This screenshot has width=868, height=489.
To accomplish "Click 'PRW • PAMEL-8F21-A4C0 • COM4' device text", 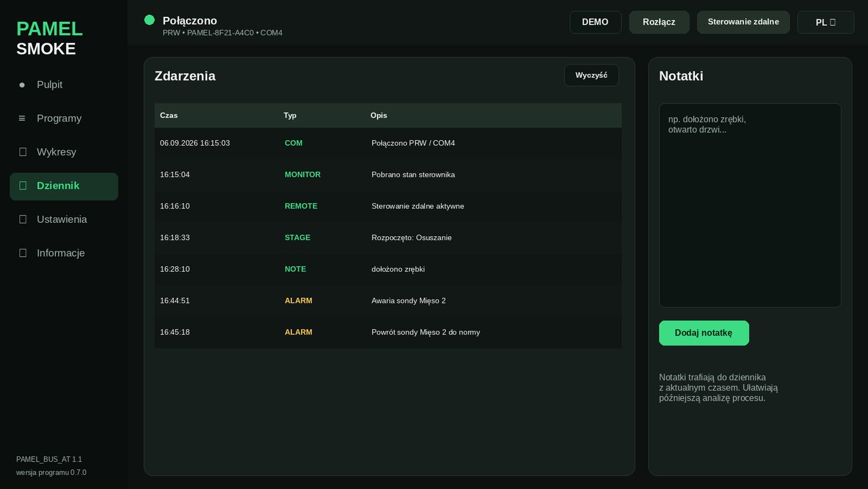I will pos(223,33).
